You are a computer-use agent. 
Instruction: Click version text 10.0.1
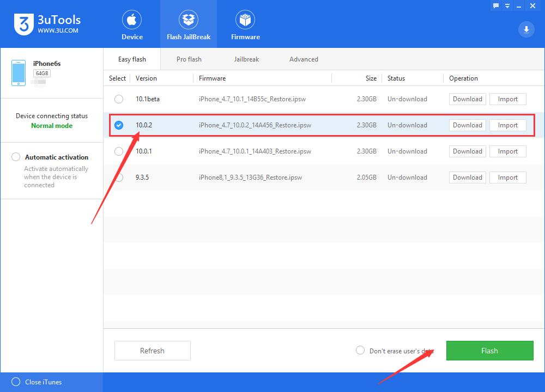tap(143, 151)
